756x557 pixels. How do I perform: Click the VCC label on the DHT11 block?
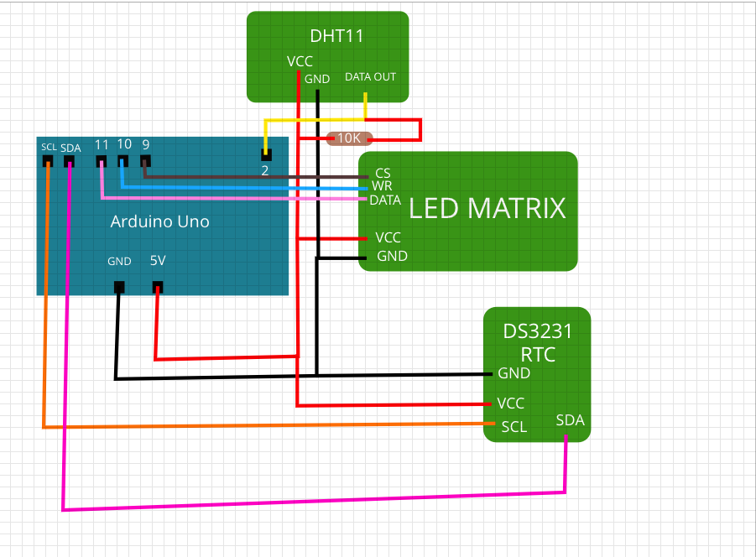300,61
